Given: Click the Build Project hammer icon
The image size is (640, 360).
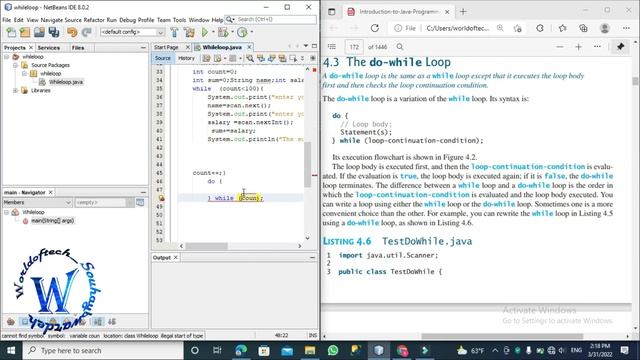Looking at the screenshot, I should pyautogui.click(x=174, y=32).
